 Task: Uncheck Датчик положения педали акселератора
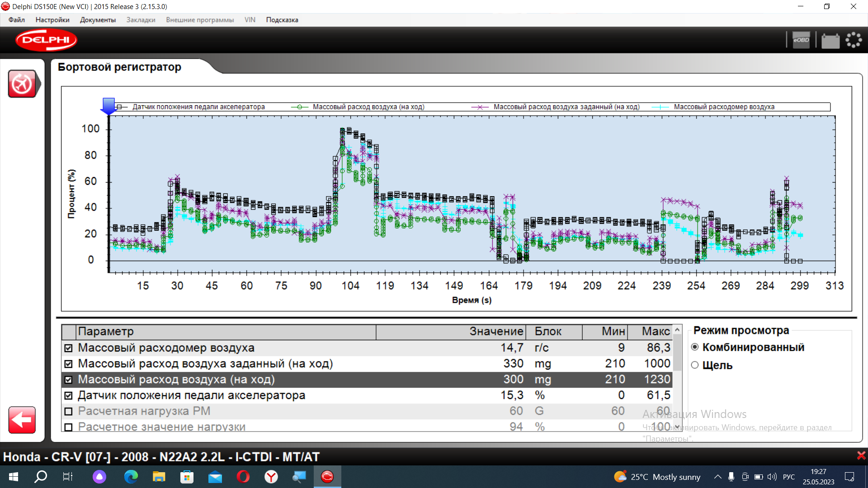point(68,396)
